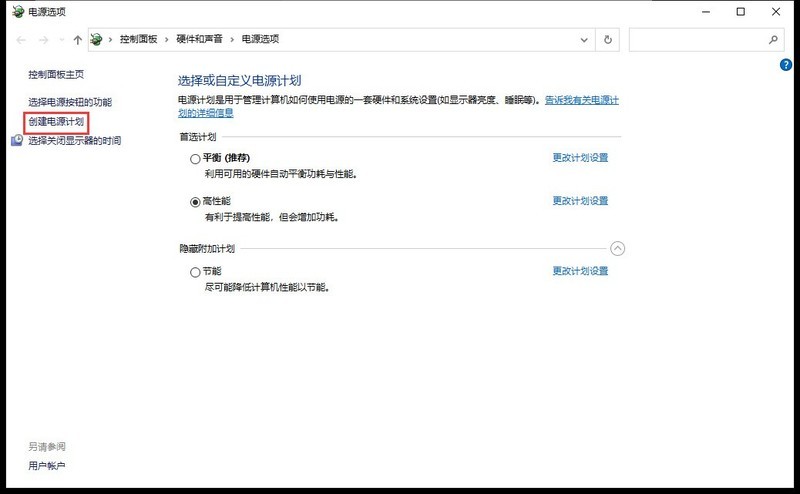
Task: Open help with the blue question mark
Action: pos(786,65)
